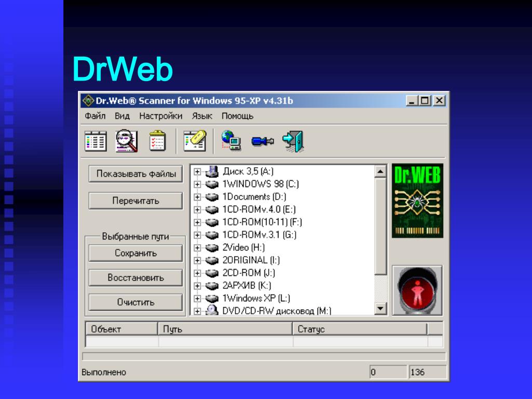Screen dimensions: 532x399
Task: Expand the 2АРХИВ (K:) node
Action: [x=197, y=286]
